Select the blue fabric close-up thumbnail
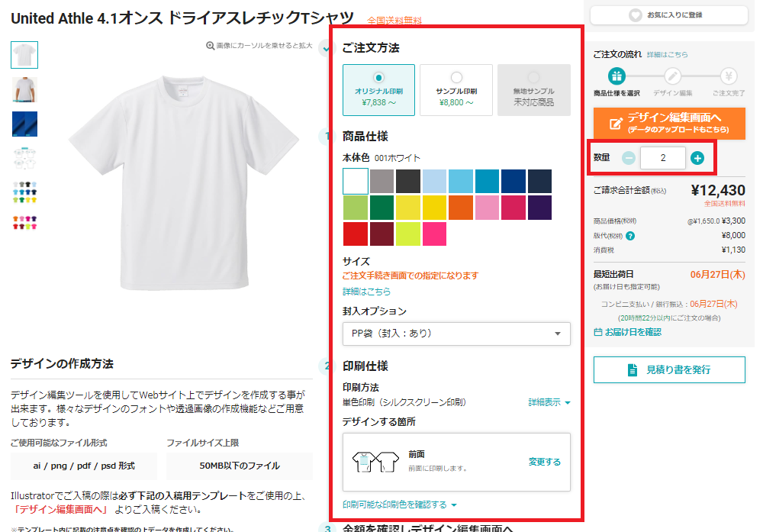Screen dimensions: 763x532 (24, 124)
